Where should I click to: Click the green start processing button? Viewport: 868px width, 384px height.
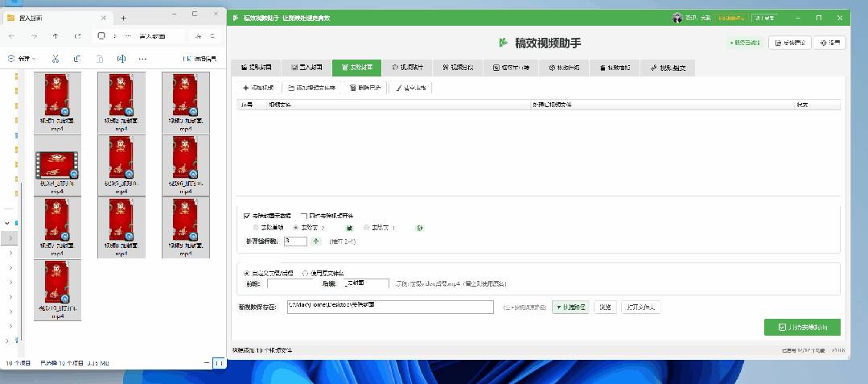point(802,327)
